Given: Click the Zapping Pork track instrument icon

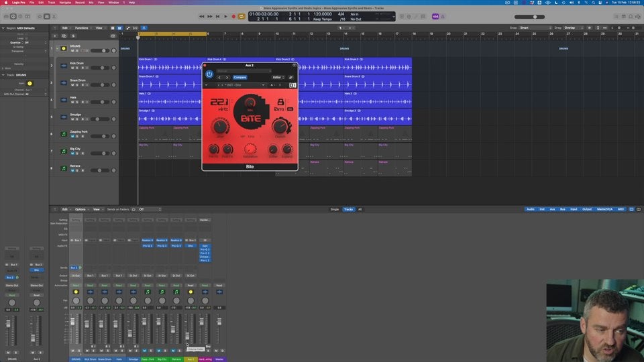Looking at the screenshot, I should click(x=64, y=134).
